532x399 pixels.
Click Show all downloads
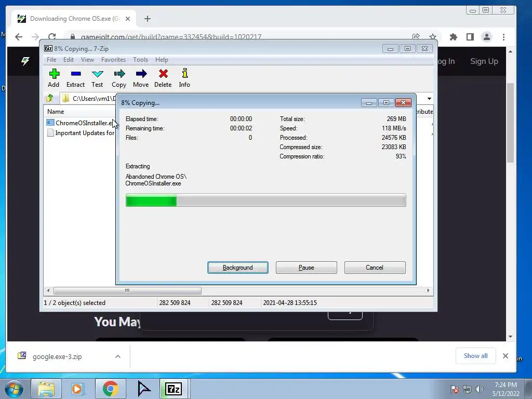(476, 355)
